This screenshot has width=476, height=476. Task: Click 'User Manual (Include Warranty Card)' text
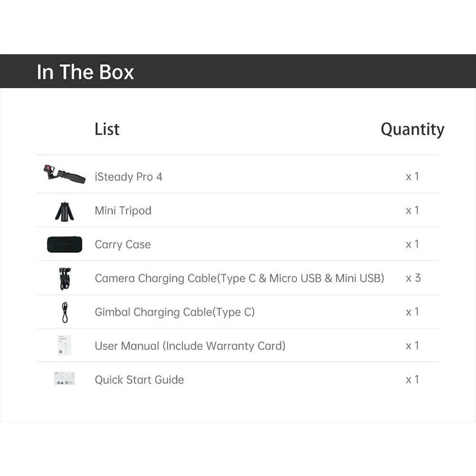click(x=190, y=346)
